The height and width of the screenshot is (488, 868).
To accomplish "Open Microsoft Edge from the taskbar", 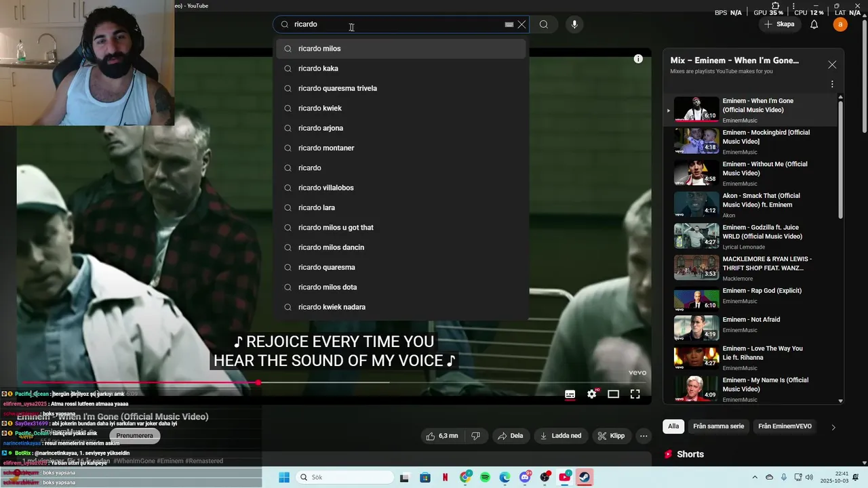I will pos(505,477).
